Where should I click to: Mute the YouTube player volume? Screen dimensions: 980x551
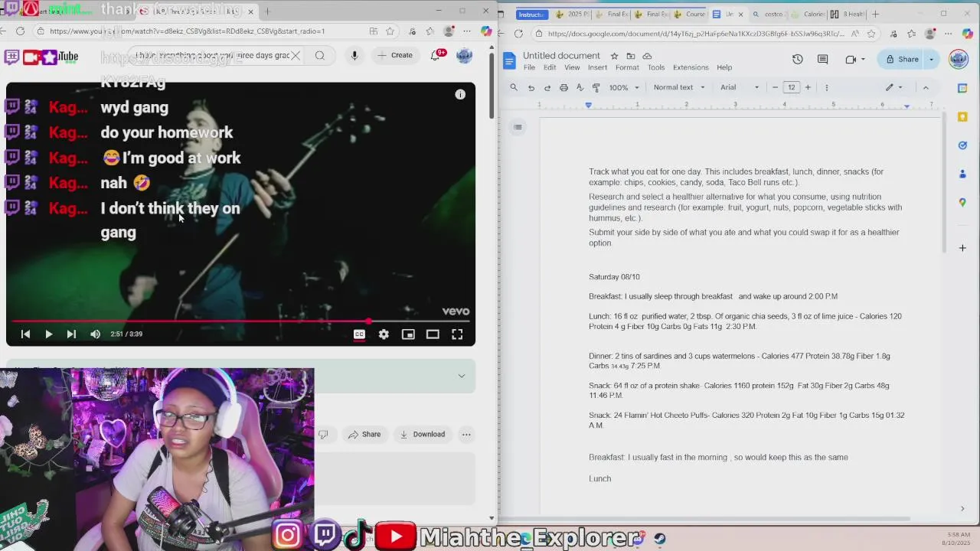(95, 334)
